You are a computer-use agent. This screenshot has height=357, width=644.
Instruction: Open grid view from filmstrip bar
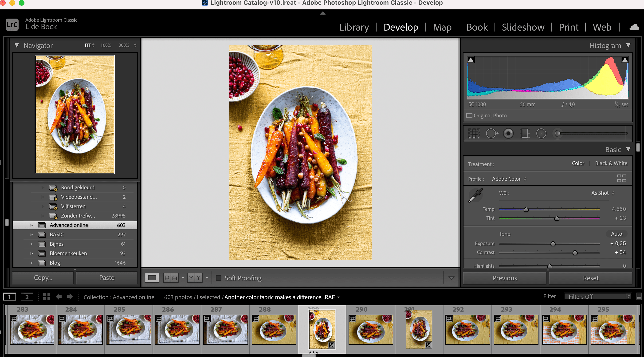click(x=47, y=297)
